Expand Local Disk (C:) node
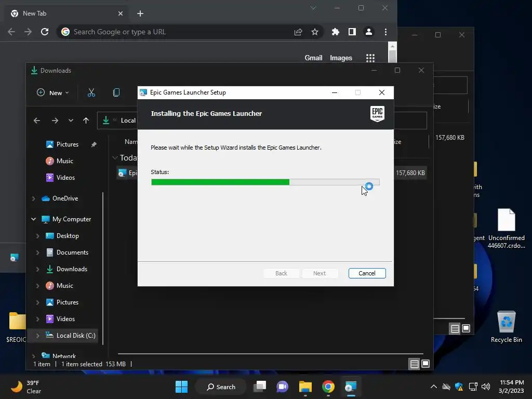The height and width of the screenshot is (399, 532). pyautogui.click(x=37, y=336)
